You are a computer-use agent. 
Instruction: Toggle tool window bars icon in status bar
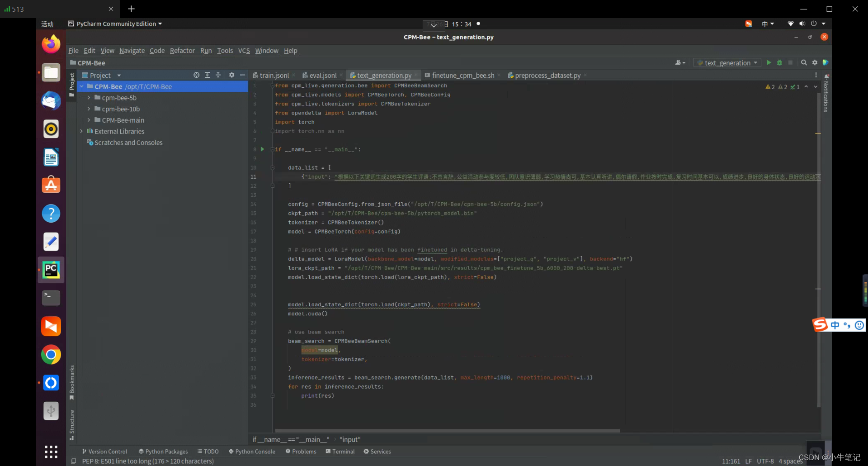[73, 461]
